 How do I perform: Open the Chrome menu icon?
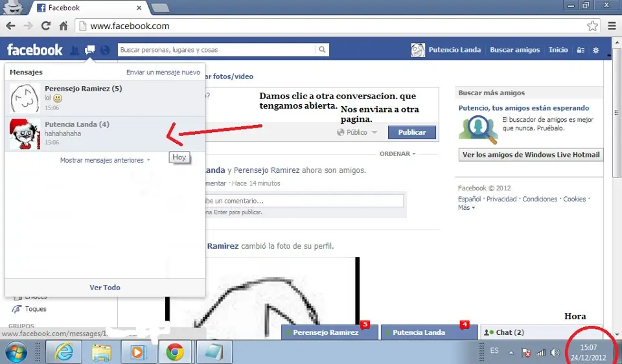point(612,26)
